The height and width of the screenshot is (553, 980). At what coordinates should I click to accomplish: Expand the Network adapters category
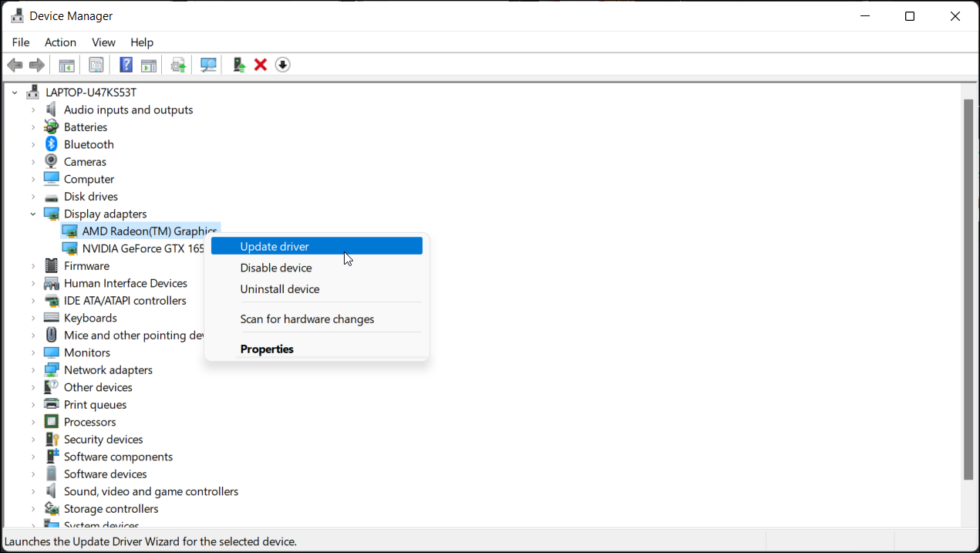[x=33, y=370]
